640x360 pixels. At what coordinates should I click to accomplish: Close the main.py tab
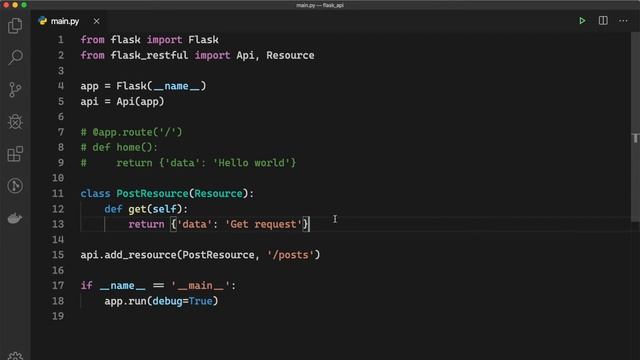pyautogui.click(x=96, y=21)
